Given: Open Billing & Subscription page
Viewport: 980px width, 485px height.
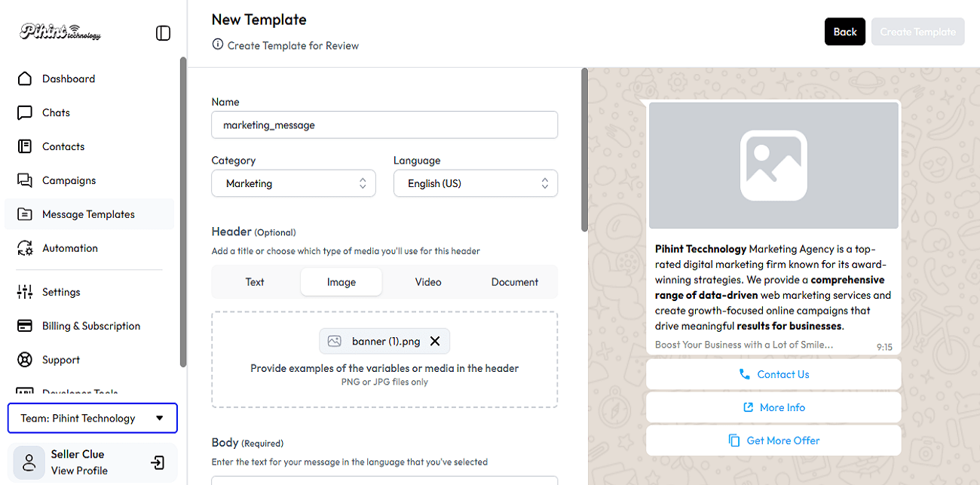Looking at the screenshot, I should point(90,326).
